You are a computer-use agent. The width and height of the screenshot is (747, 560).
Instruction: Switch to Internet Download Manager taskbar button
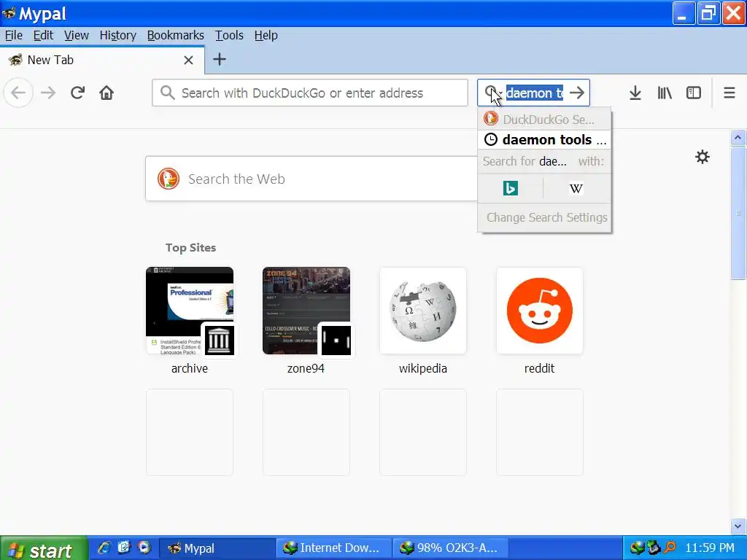(x=333, y=548)
